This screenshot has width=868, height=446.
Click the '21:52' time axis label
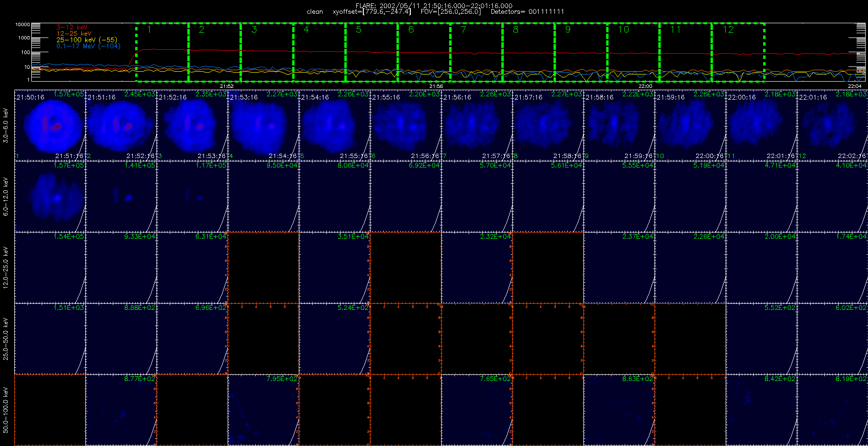[227, 86]
